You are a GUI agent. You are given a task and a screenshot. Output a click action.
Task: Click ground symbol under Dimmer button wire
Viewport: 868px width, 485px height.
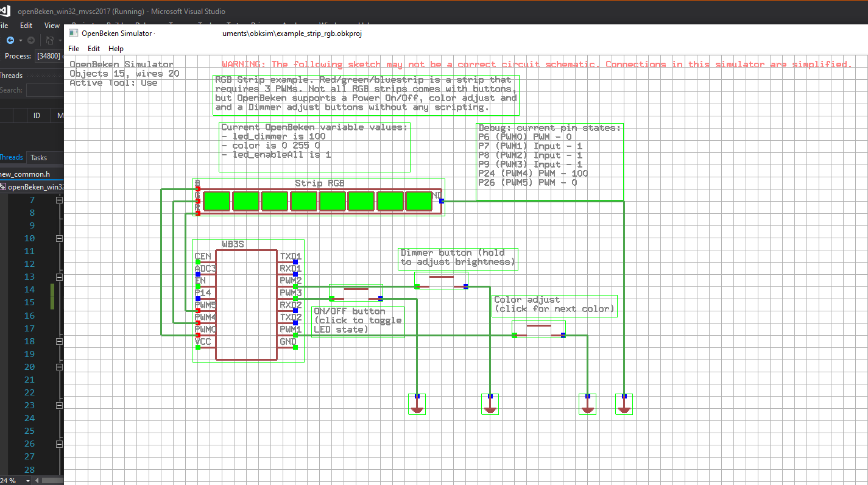point(490,405)
